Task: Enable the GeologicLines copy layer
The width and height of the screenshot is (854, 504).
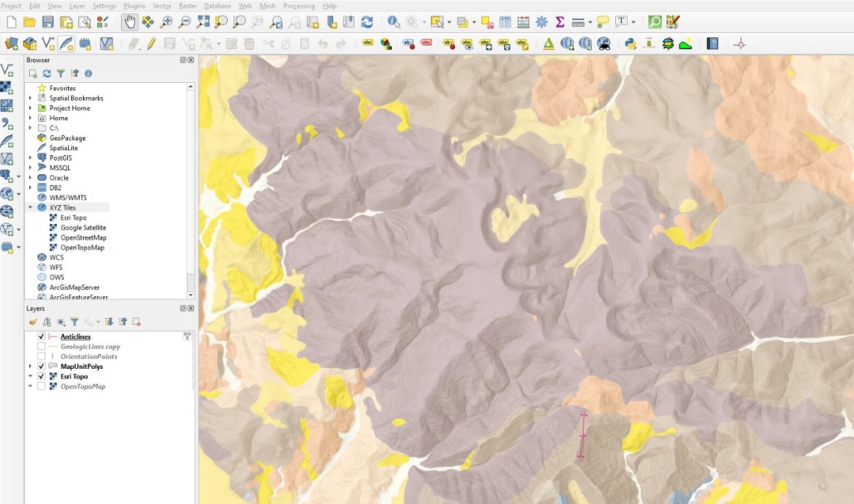Action: click(41, 346)
